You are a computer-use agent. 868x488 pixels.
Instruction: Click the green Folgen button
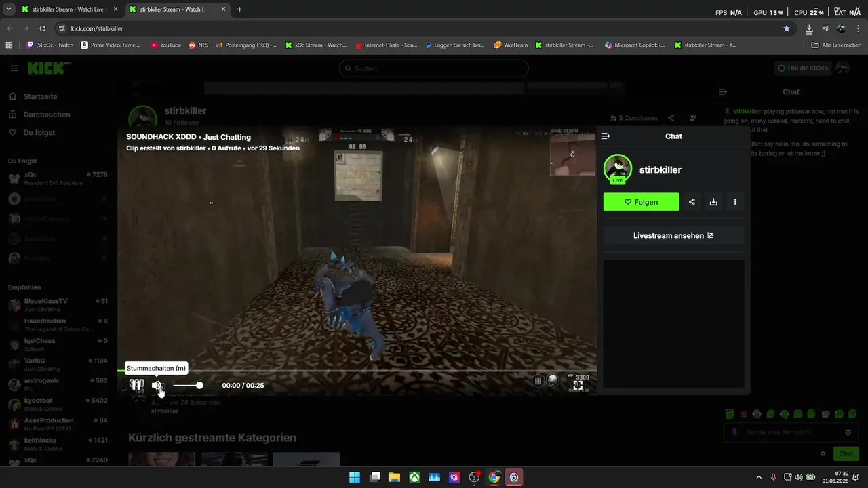(641, 202)
